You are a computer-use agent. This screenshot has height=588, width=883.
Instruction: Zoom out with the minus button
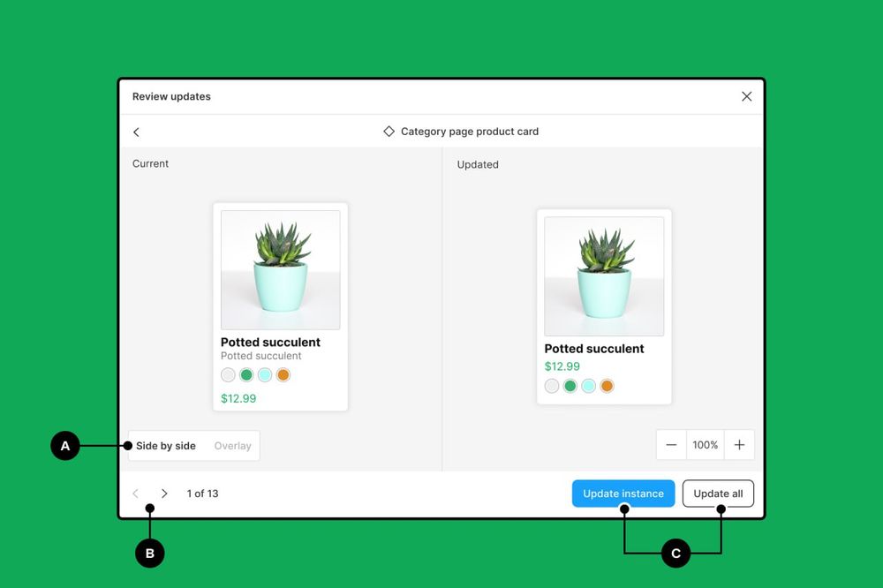point(671,445)
